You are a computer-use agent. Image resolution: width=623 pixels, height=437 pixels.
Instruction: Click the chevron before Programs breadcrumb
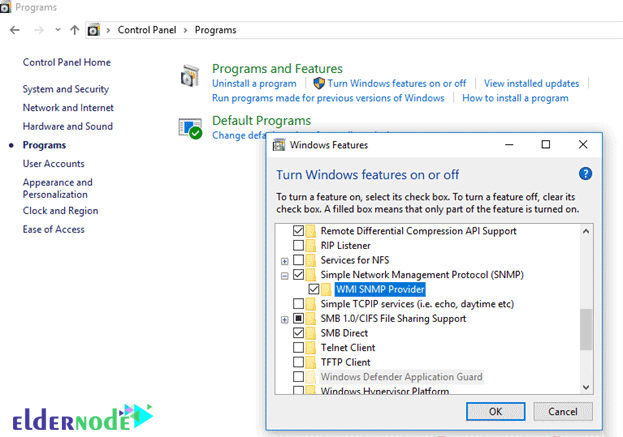click(185, 30)
